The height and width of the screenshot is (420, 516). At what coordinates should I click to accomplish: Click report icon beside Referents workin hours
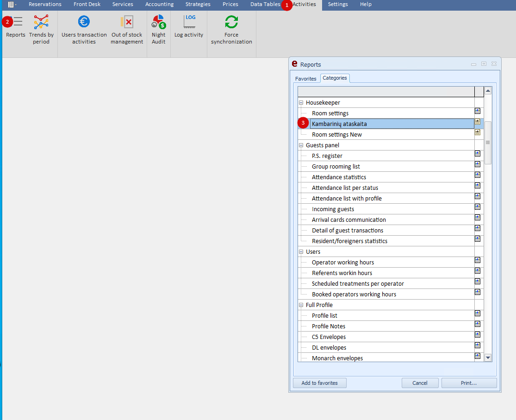[478, 271]
